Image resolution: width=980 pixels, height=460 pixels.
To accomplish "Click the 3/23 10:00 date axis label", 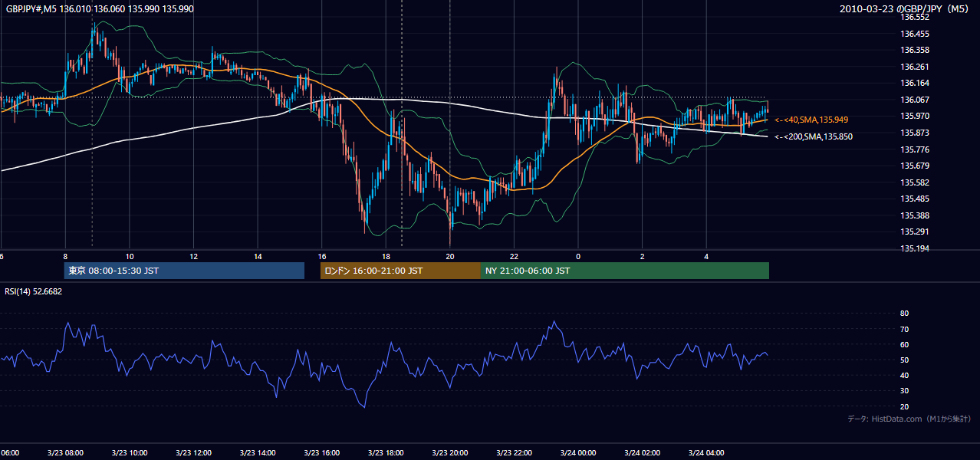I will [130, 453].
